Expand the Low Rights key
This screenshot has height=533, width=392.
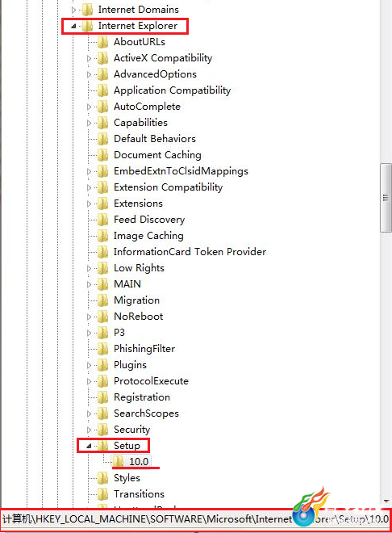(x=89, y=269)
